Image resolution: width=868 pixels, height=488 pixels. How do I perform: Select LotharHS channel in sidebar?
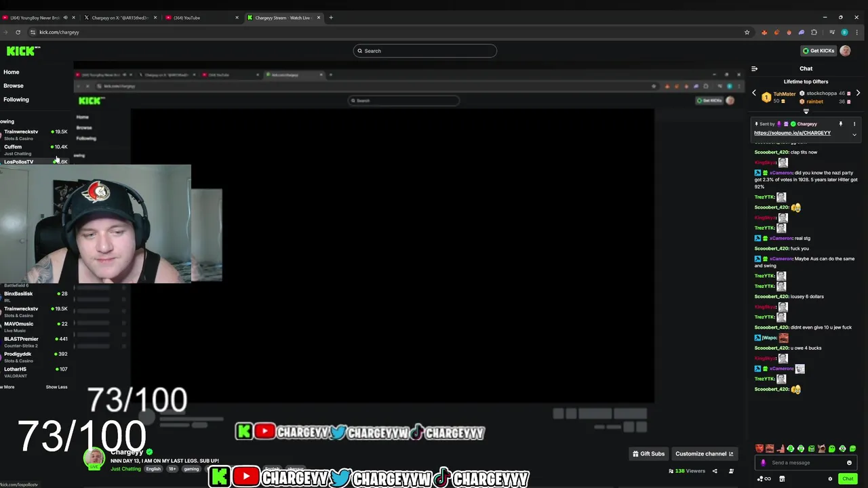click(x=34, y=371)
